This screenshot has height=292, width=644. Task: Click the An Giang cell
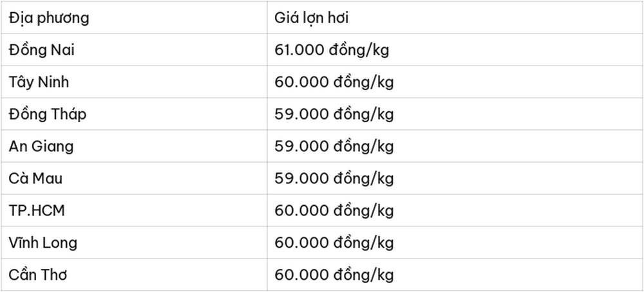[x=134, y=146]
